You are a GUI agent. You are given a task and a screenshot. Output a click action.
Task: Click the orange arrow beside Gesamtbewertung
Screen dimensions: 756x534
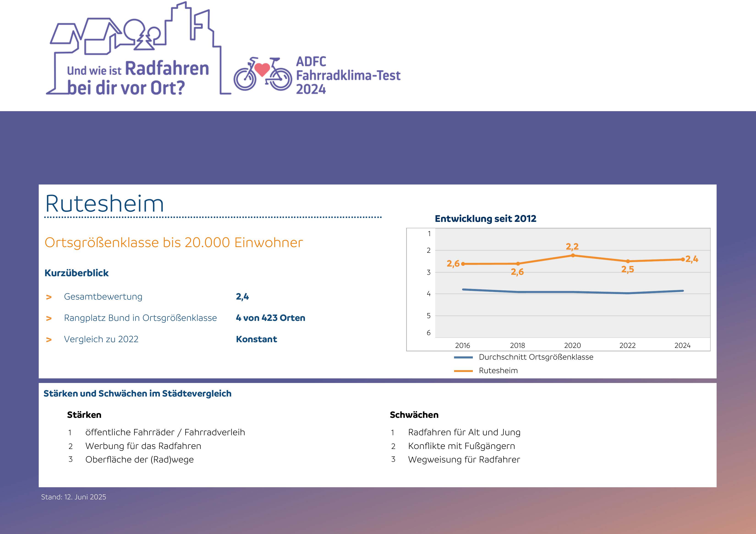pos(49,297)
